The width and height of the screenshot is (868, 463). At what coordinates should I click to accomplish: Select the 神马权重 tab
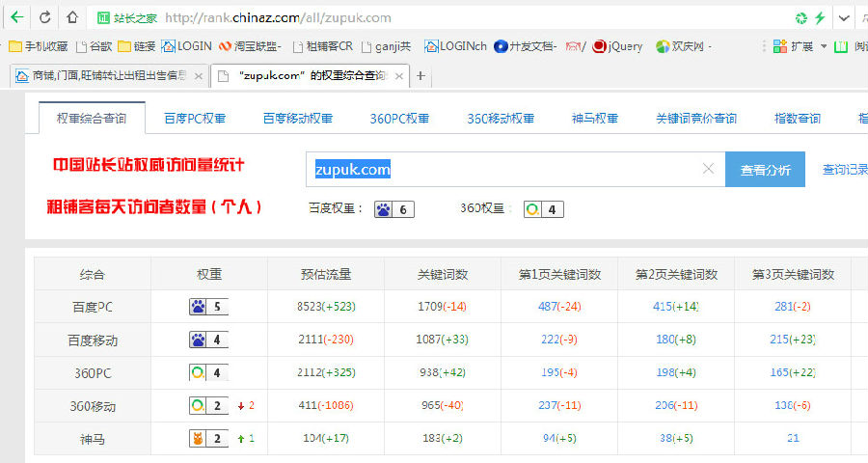point(595,118)
